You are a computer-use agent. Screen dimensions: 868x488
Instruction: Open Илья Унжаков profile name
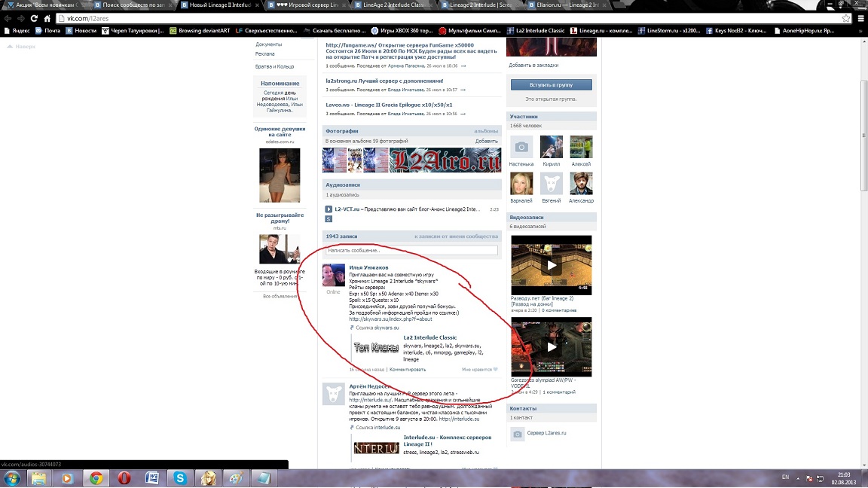pyautogui.click(x=368, y=267)
